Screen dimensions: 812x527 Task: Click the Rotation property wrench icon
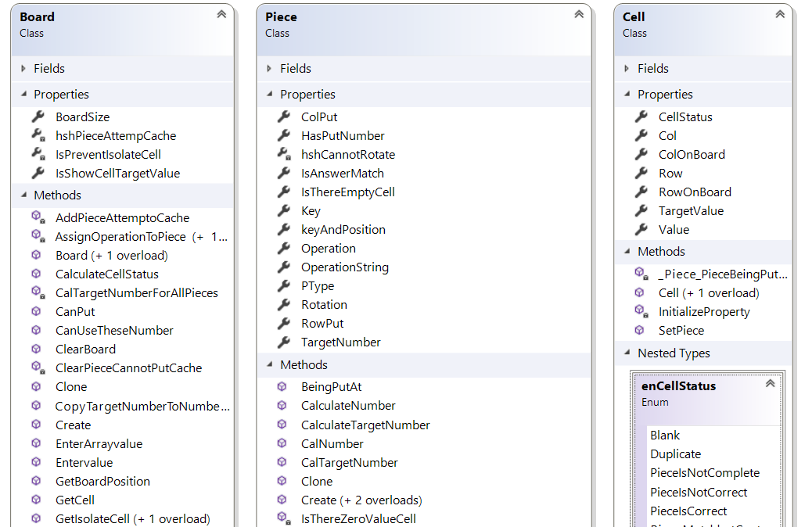[283, 304]
